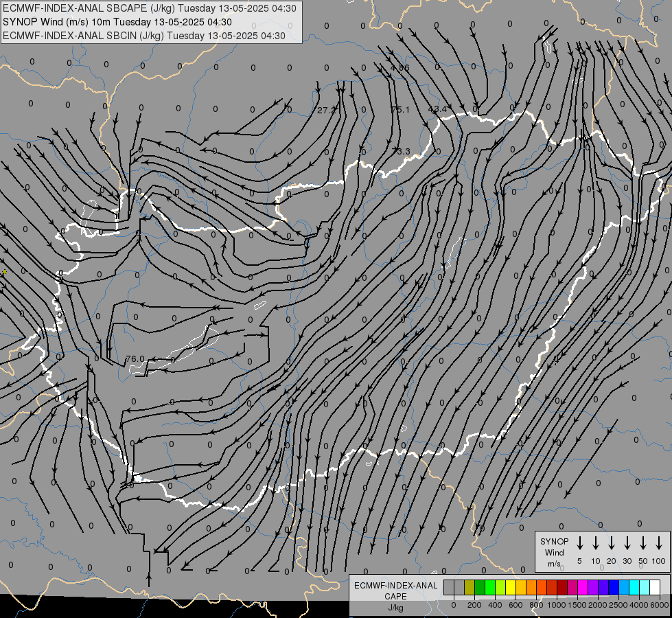Click the SBCIN title line in the top legend
672x618 pixels.
[144, 36]
